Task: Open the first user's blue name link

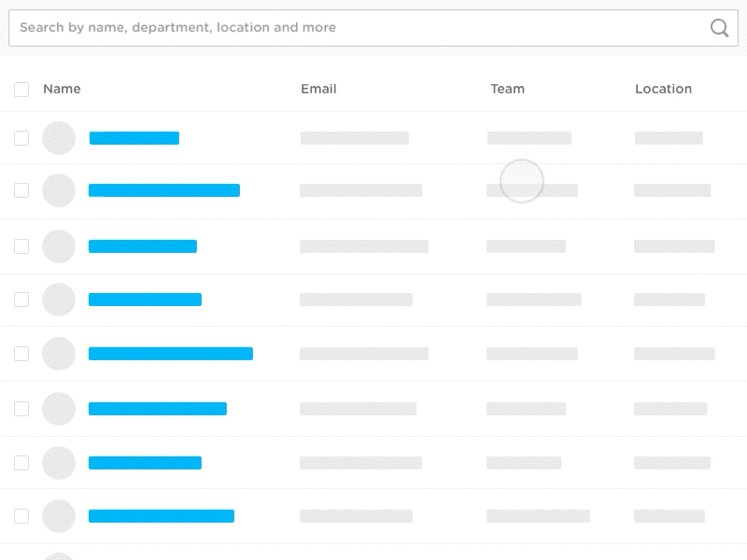Action: click(134, 137)
